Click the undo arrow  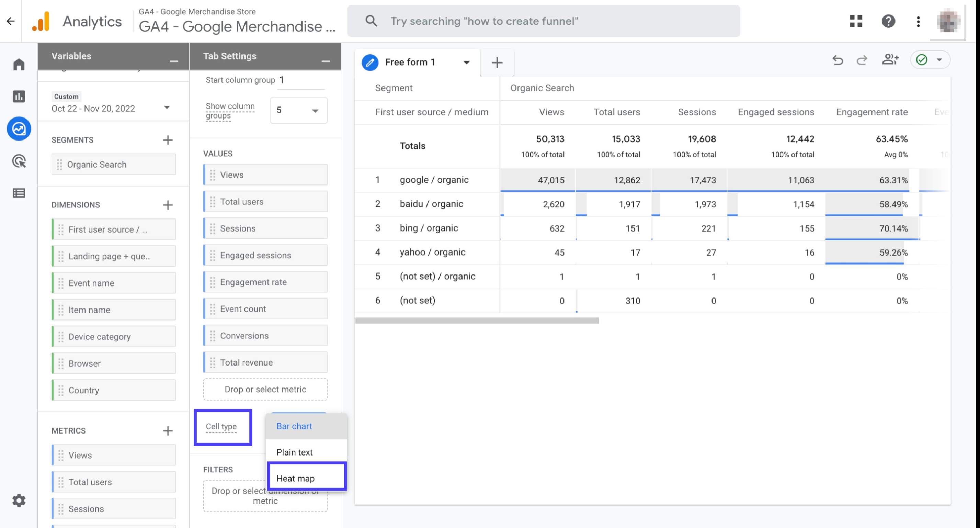pos(838,60)
